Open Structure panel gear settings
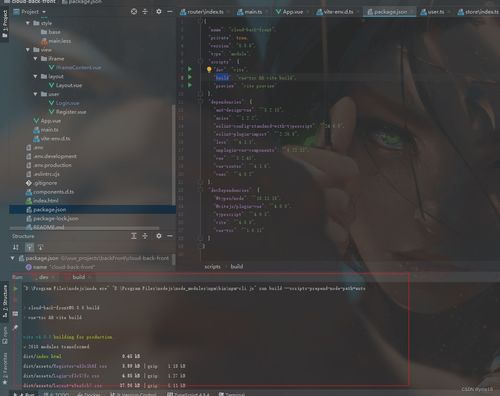Screen dimensions: 500x396 pyautogui.click(x=159, y=236)
